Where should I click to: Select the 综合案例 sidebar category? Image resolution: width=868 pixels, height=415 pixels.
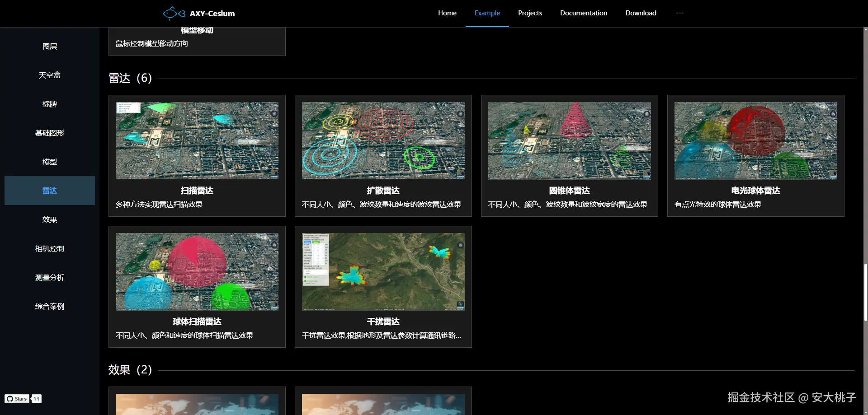[x=49, y=306]
